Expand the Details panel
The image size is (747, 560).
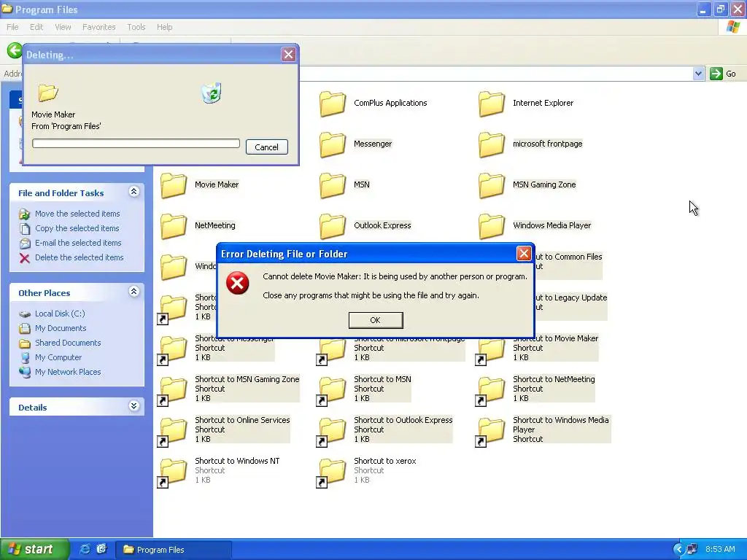point(134,405)
